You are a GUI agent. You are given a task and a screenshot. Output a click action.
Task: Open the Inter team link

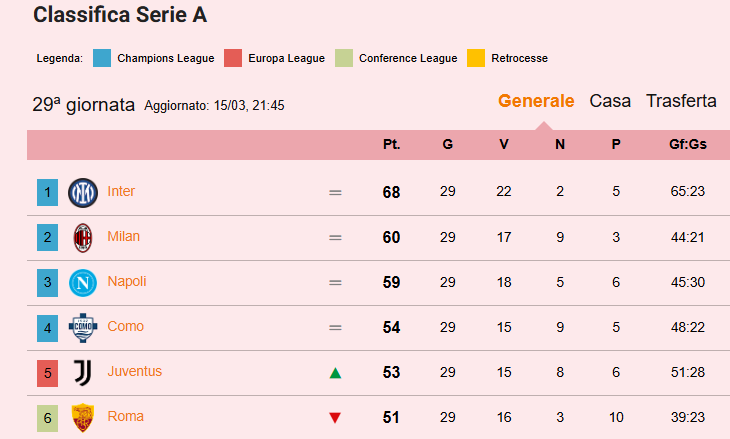click(x=121, y=191)
